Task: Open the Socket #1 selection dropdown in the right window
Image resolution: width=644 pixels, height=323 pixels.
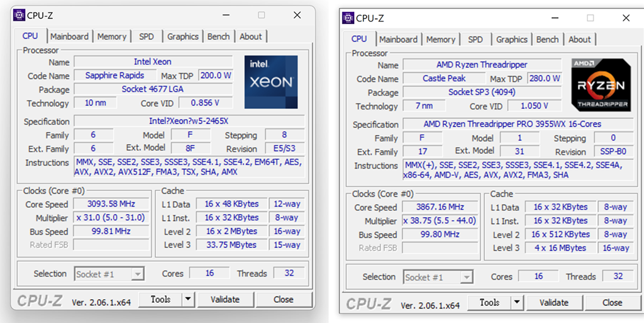Action: [438, 278]
